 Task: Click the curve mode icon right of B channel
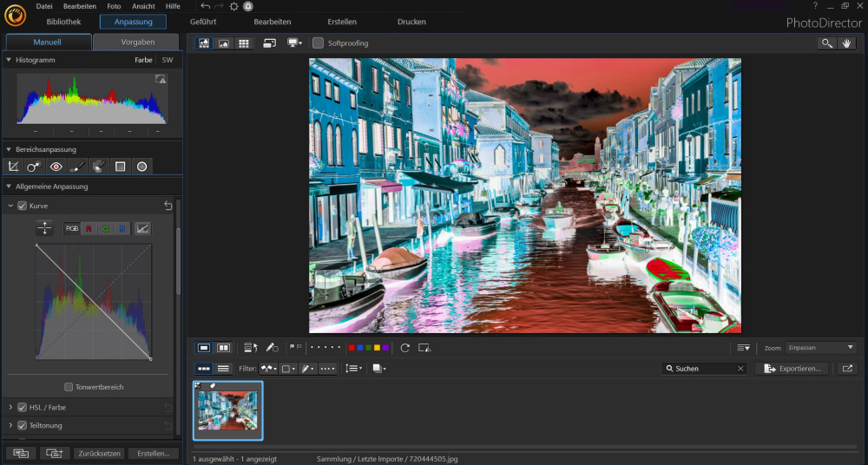(x=143, y=228)
